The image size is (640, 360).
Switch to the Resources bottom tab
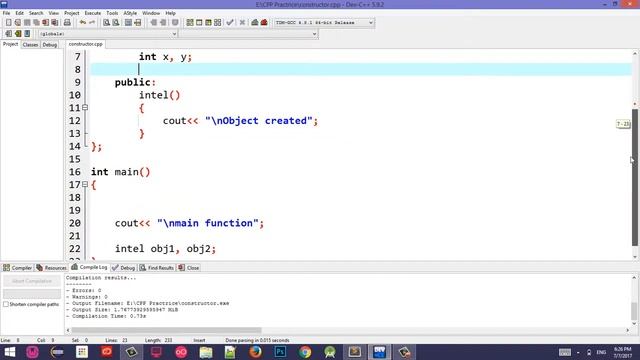coord(51,268)
